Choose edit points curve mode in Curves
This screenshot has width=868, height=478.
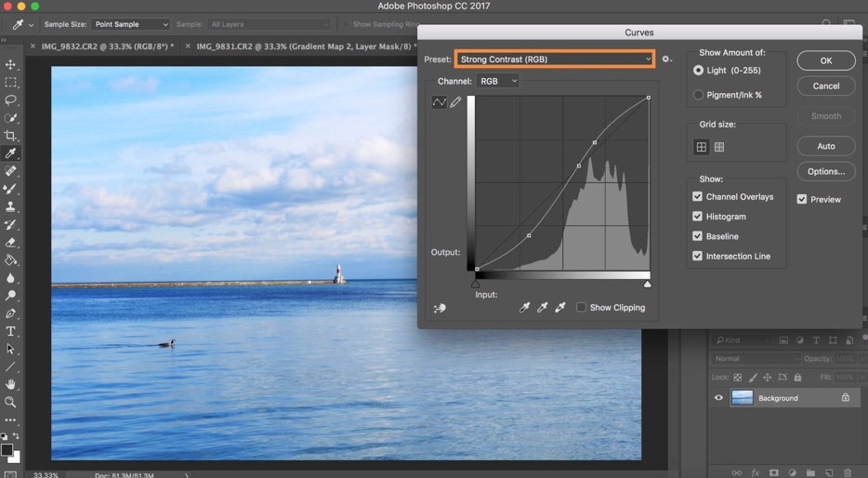pos(439,102)
